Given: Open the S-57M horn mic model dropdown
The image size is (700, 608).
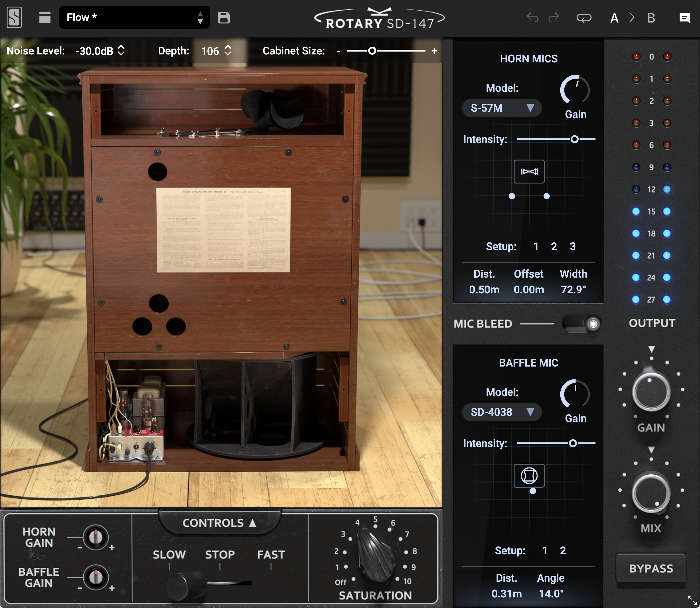Looking at the screenshot, I should pyautogui.click(x=502, y=108).
